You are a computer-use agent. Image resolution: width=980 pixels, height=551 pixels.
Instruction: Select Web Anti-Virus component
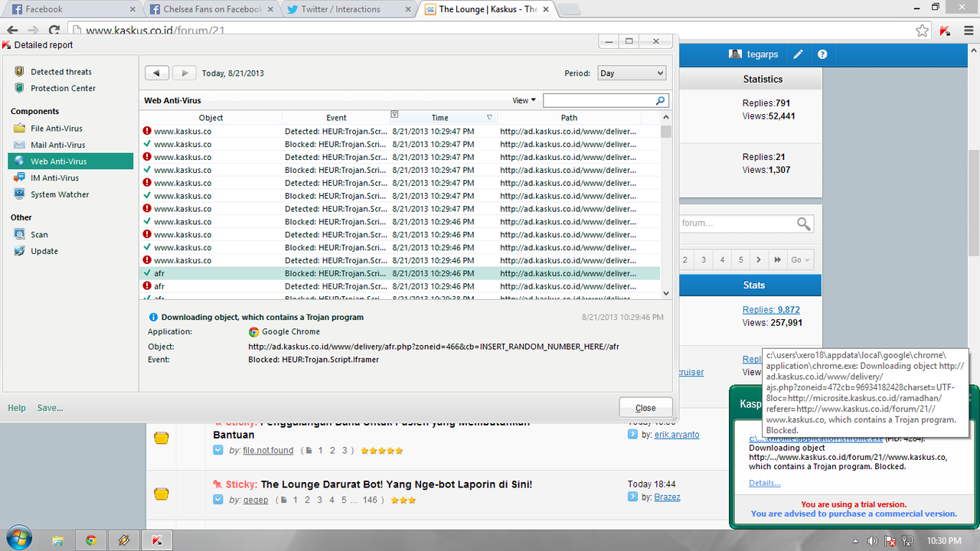70,161
